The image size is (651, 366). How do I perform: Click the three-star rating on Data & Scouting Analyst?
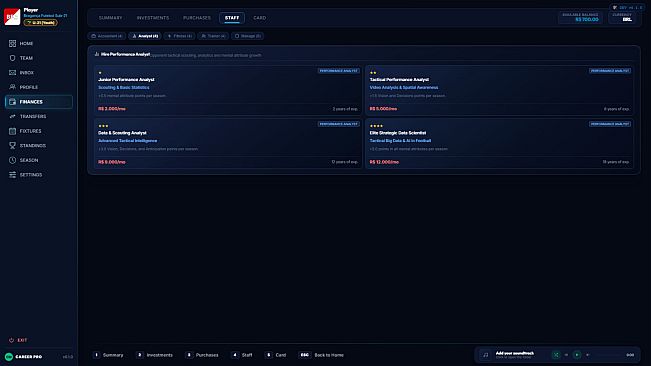click(103, 126)
